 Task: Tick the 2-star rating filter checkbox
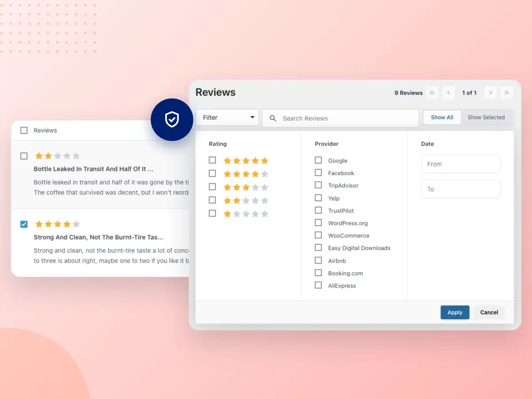click(212, 200)
